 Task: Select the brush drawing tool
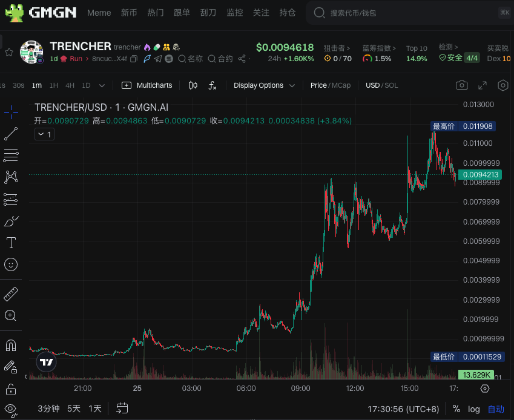tap(11, 221)
